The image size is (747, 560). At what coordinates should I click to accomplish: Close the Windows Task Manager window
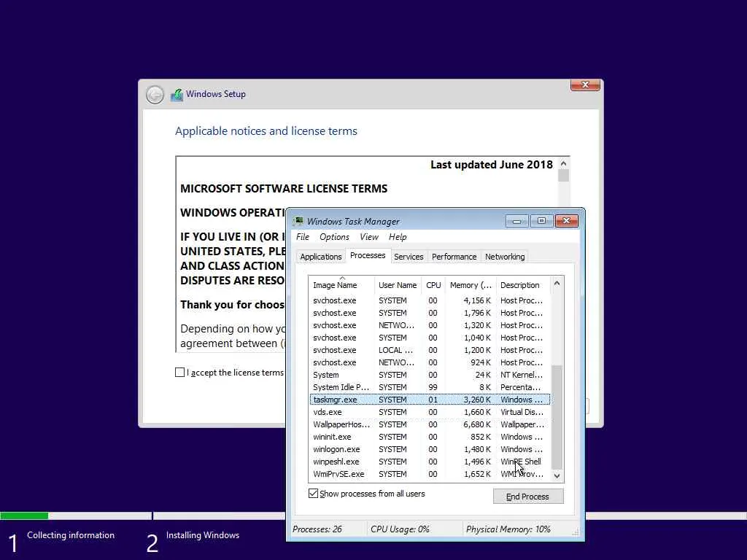click(566, 221)
